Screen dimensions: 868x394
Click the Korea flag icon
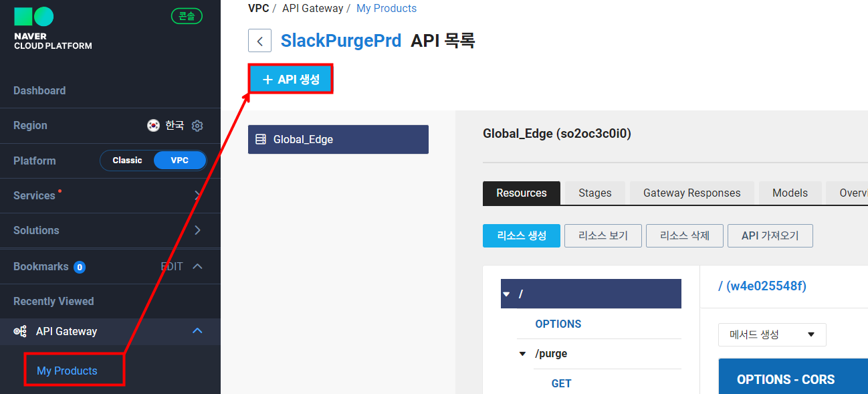point(153,126)
